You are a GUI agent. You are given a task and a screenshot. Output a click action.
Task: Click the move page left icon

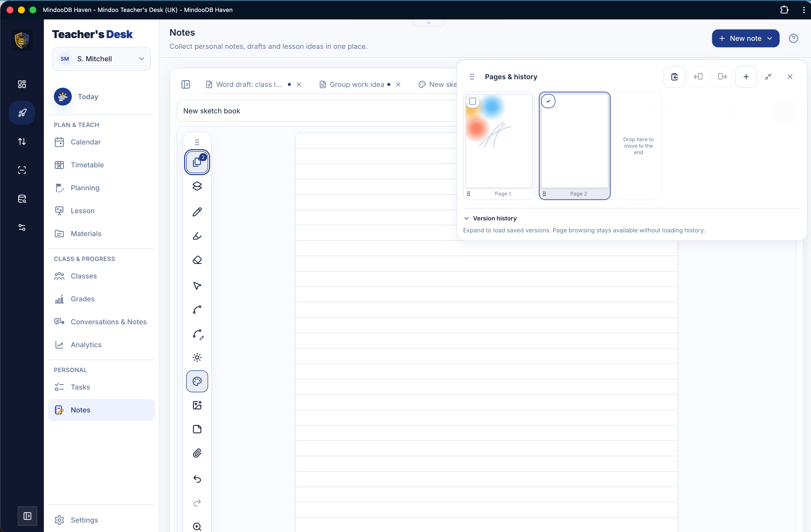[x=698, y=77]
